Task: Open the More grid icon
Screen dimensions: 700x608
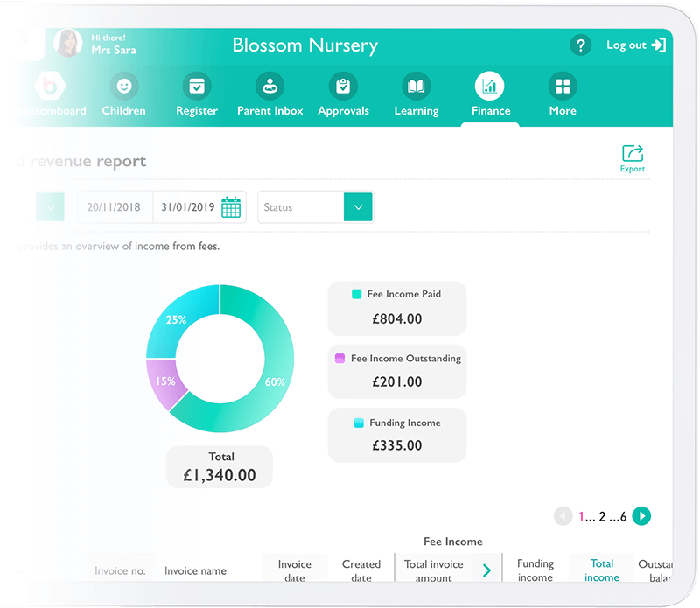Action: pyautogui.click(x=562, y=87)
